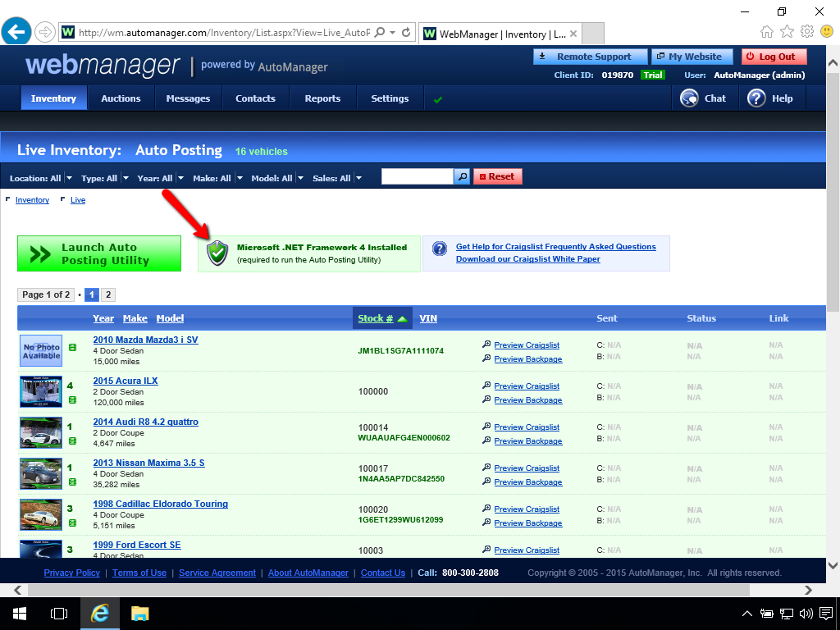This screenshot has width=840, height=630.
Task: Preview Craigslist for 2010 Mazda Mazda3
Action: (x=527, y=345)
